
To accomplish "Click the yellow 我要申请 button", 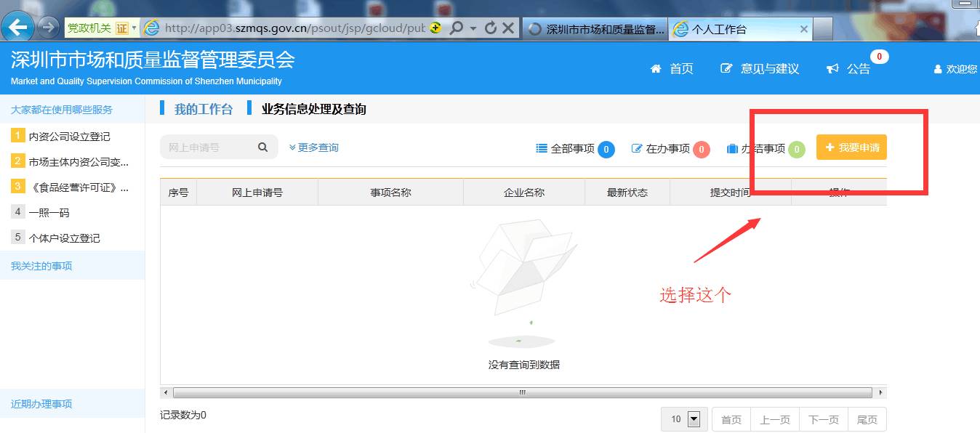I will 851,147.
